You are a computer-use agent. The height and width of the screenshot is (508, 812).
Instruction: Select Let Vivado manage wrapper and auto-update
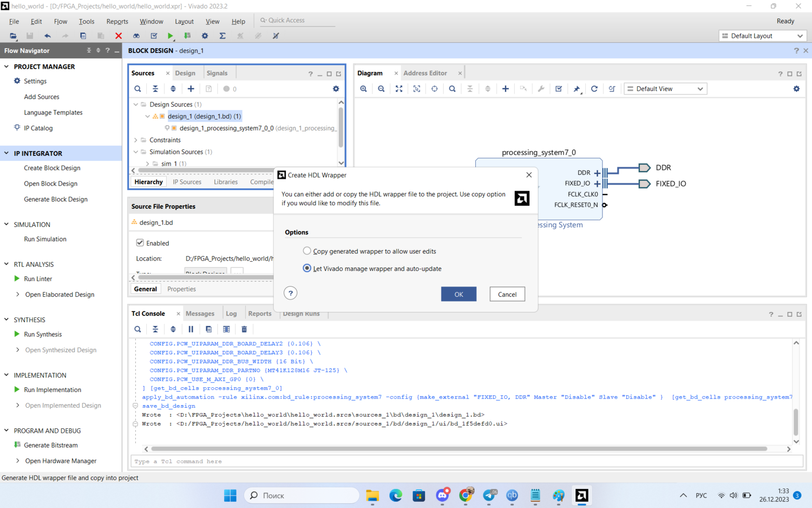pos(307,268)
